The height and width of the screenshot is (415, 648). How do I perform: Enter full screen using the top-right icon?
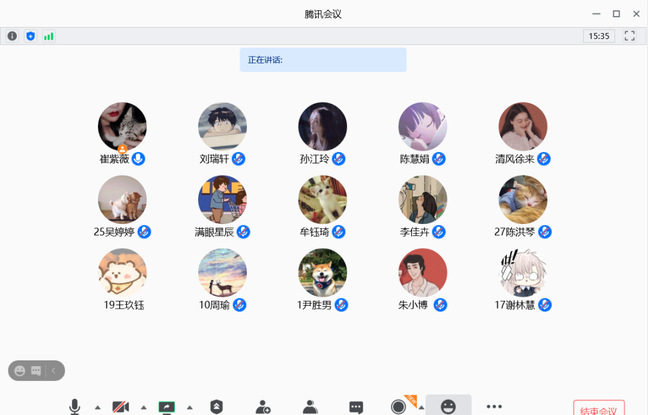[629, 36]
